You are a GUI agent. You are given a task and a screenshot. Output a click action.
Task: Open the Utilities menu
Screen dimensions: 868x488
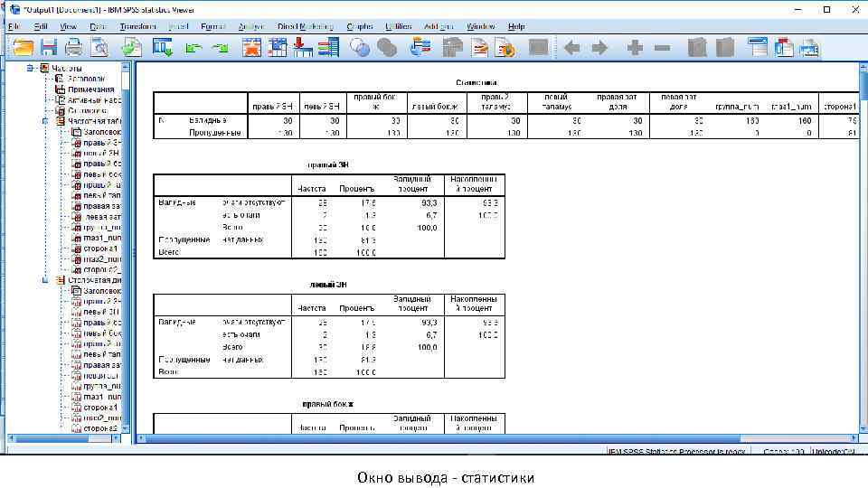click(398, 26)
